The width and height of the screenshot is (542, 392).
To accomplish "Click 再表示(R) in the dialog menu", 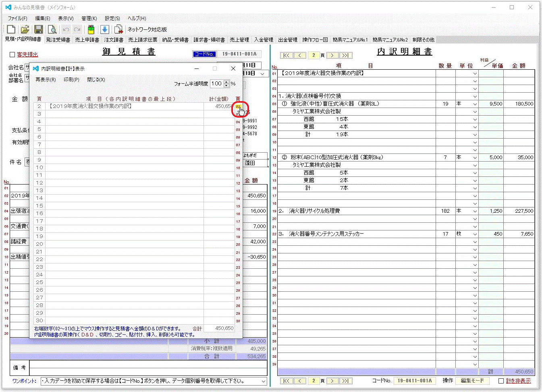I will pyautogui.click(x=46, y=80).
